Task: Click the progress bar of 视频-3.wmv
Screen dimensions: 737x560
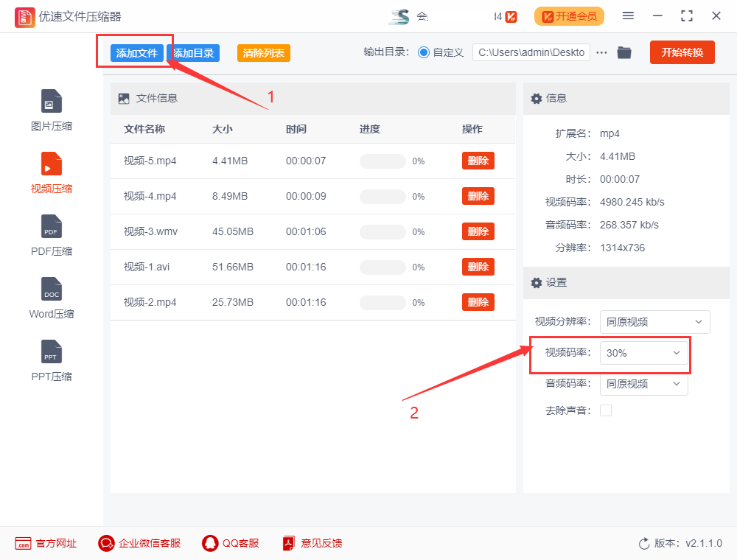Action: [x=383, y=231]
